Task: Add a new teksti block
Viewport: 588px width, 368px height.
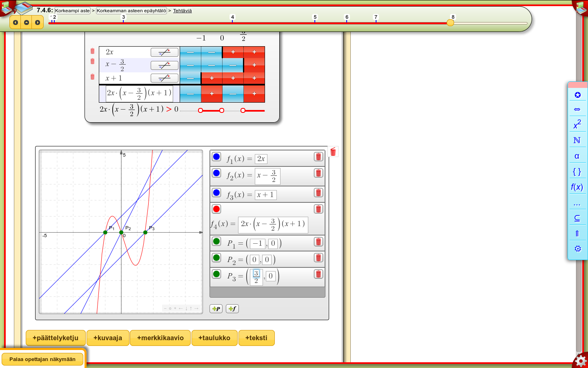Action: coord(256,338)
